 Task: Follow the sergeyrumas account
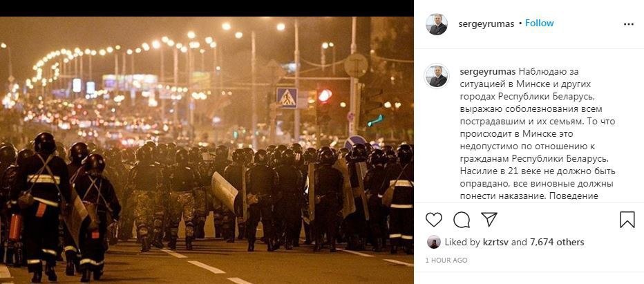pyautogui.click(x=539, y=23)
